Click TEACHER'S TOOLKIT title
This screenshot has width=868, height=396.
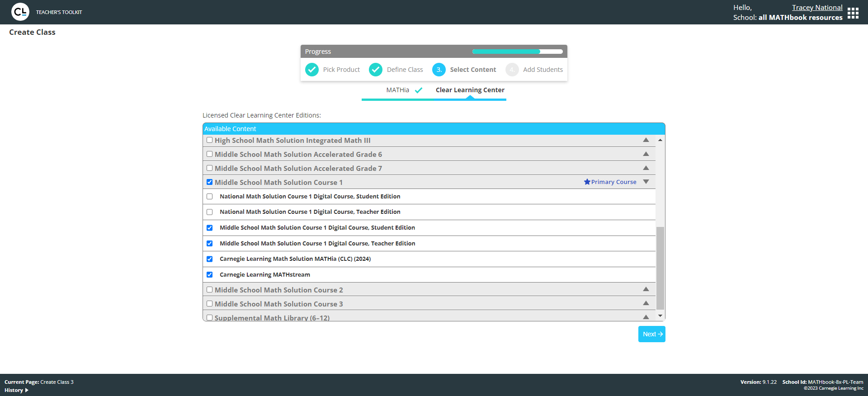(59, 12)
